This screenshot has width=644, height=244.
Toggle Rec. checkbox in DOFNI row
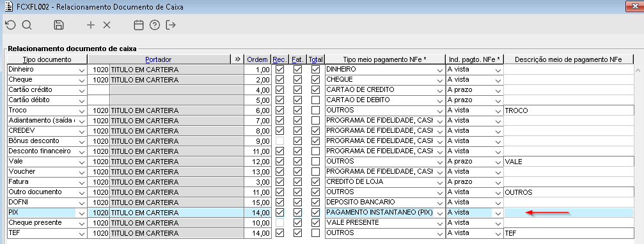pos(279,202)
